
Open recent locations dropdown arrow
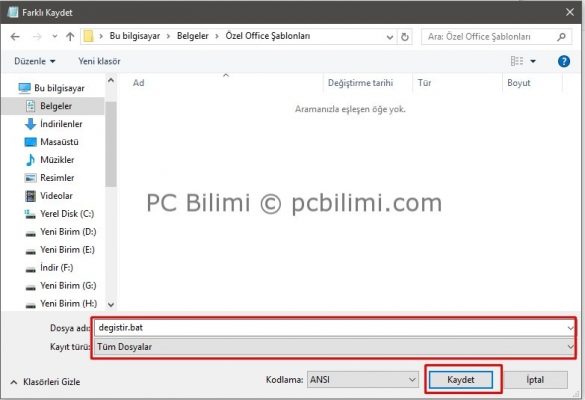point(55,37)
